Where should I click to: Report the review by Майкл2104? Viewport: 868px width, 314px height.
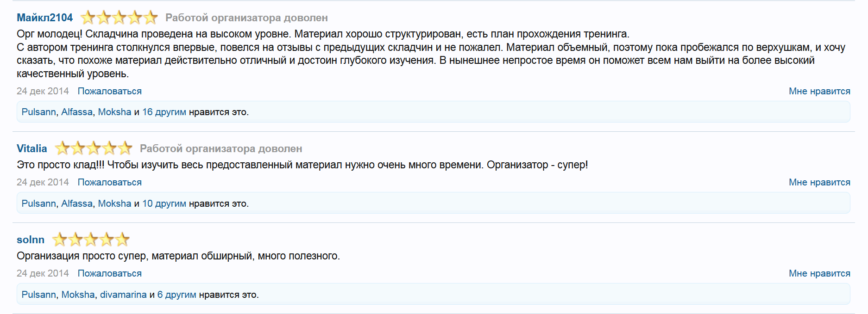coord(109,91)
